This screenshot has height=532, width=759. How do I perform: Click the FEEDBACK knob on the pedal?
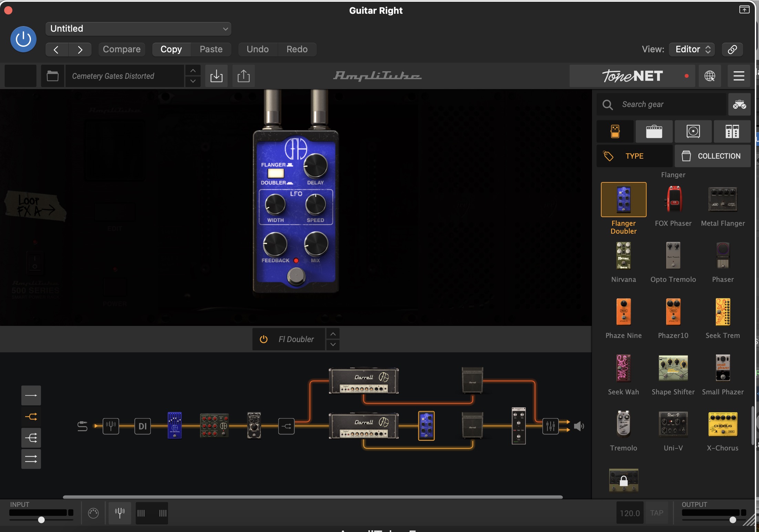275,244
